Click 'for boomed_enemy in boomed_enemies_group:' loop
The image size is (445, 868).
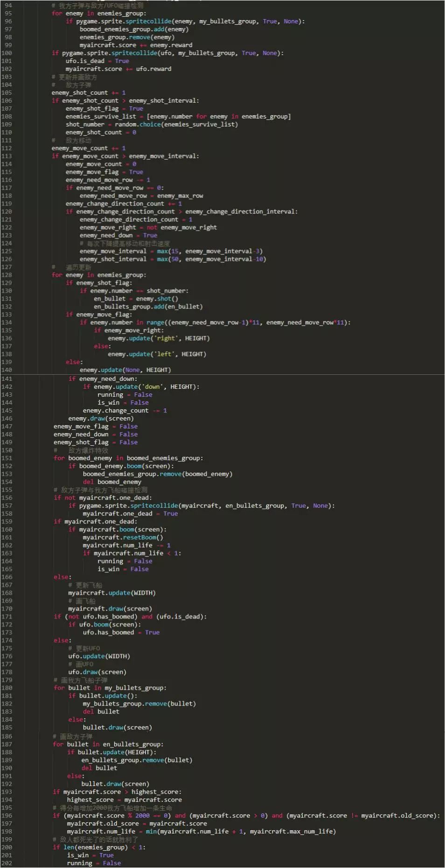tap(128, 458)
